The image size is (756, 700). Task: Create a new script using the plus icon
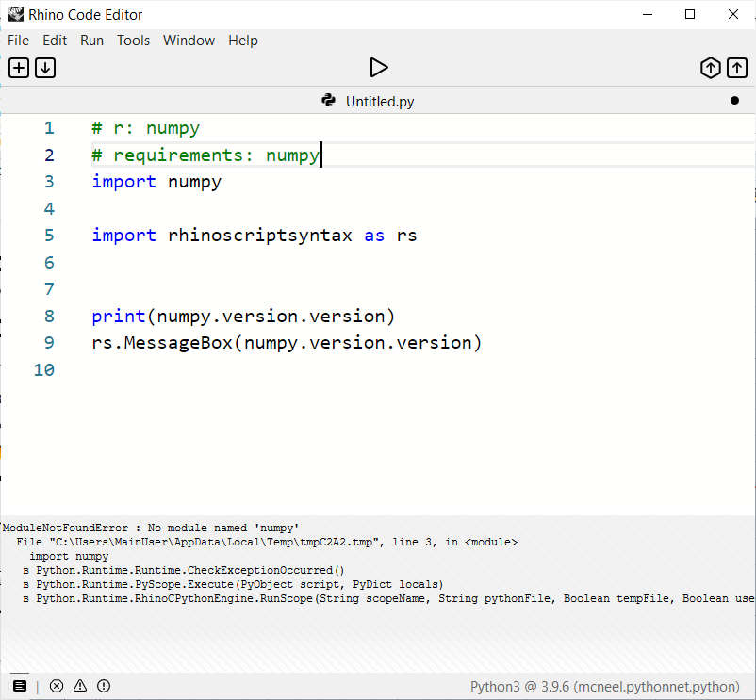[18, 67]
